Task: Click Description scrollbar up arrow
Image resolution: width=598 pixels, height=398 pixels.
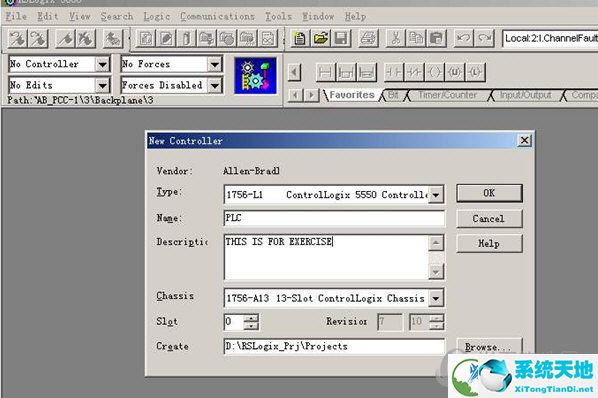Action: coord(436,243)
